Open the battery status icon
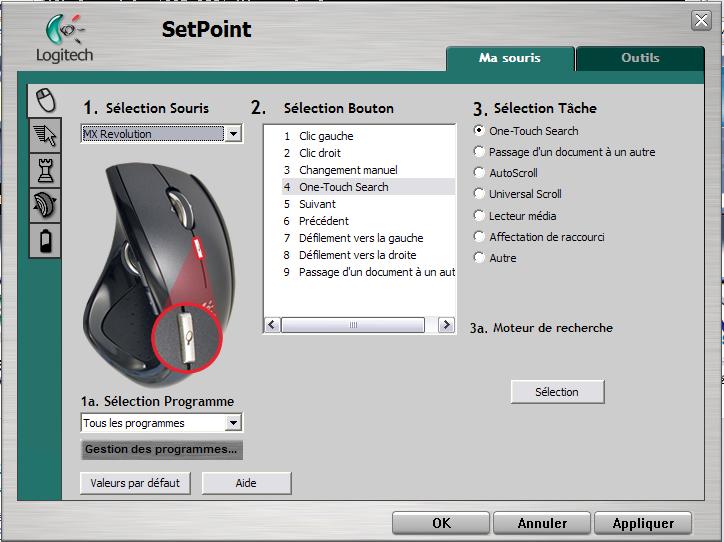The width and height of the screenshot is (724, 542). coord(45,241)
